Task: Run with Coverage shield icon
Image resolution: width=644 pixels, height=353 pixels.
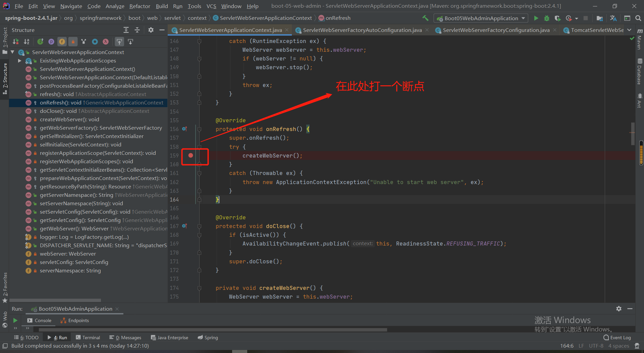Action: point(557,18)
